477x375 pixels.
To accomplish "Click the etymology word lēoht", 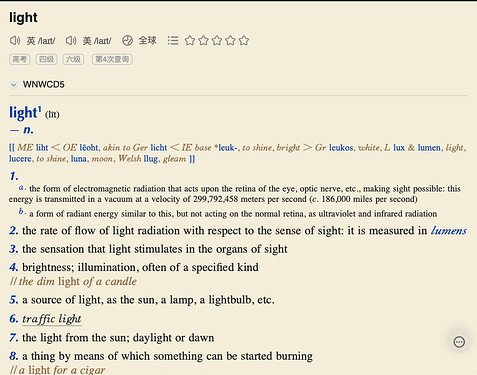I will [89, 148].
